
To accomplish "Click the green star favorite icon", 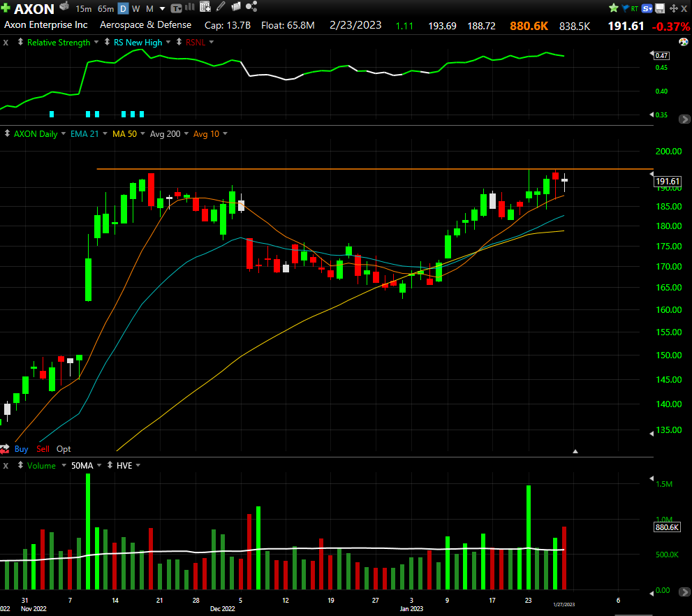I will coord(614,8).
